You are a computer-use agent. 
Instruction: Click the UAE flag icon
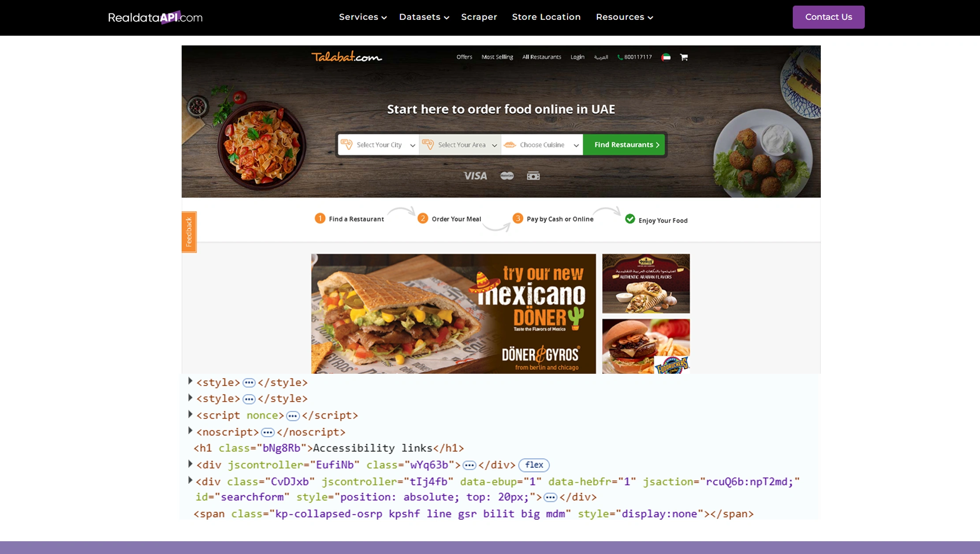click(x=666, y=57)
